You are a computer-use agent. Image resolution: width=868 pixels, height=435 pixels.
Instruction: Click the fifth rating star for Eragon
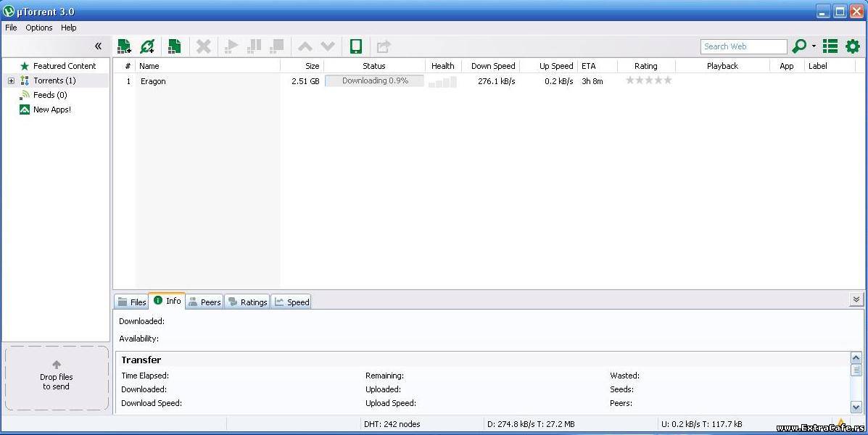click(668, 80)
